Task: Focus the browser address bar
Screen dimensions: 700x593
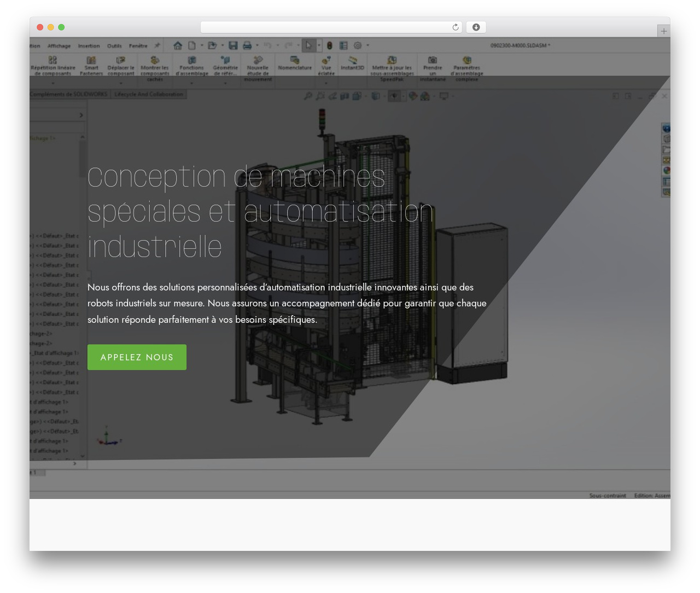Action: click(331, 27)
